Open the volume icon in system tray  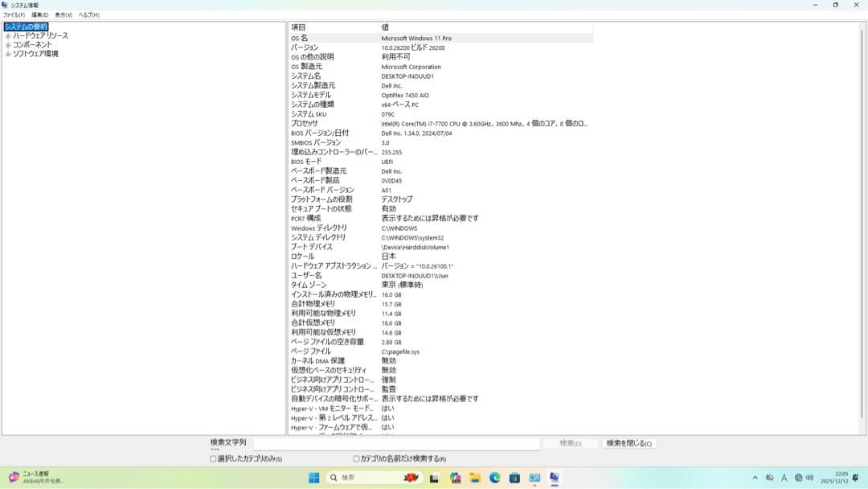pyautogui.click(x=810, y=477)
